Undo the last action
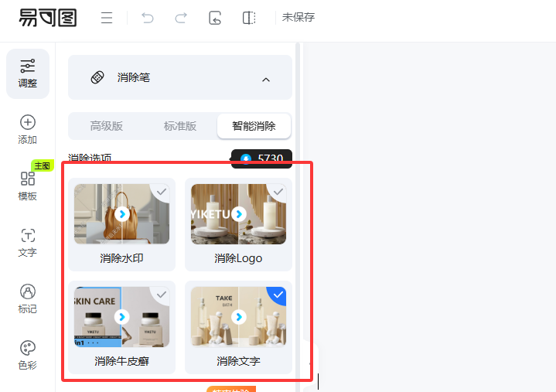Image resolution: width=556 pixels, height=392 pixels. pyautogui.click(x=148, y=18)
